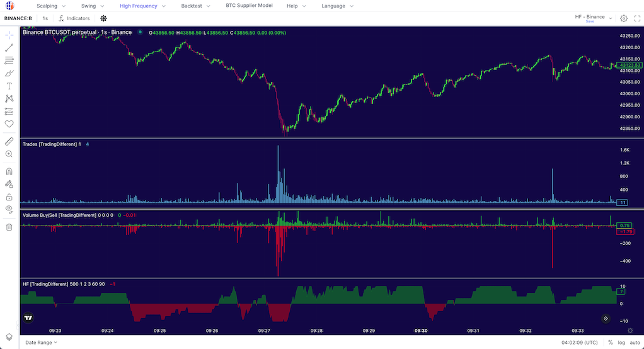Open the Indicators dialog

74,18
